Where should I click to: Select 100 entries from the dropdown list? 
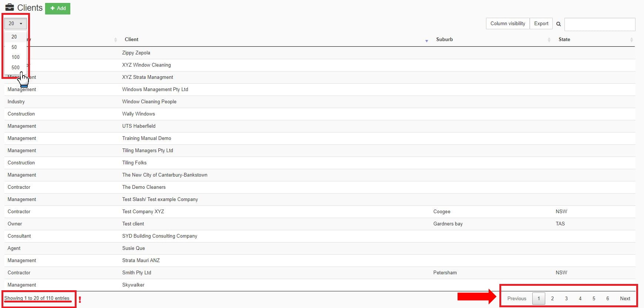[16, 57]
